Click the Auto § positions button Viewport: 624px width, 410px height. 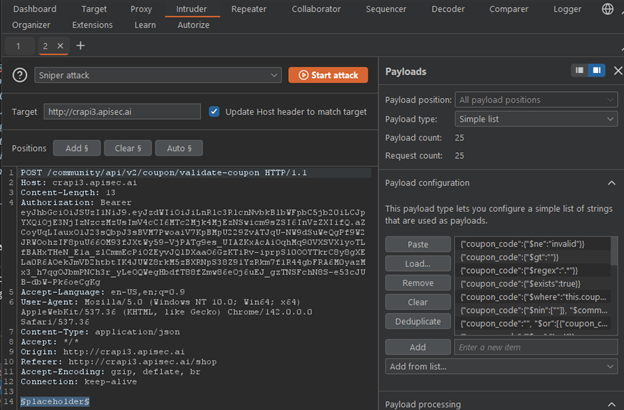pyautogui.click(x=179, y=148)
